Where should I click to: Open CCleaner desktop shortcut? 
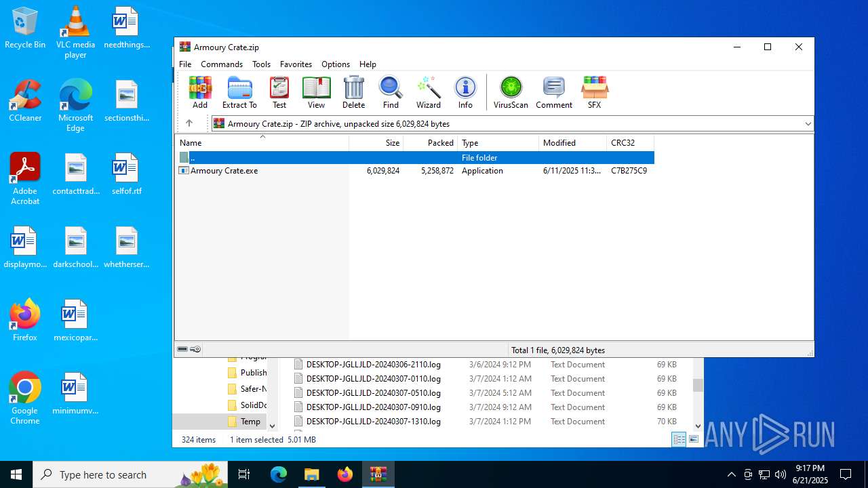(25, 101)
